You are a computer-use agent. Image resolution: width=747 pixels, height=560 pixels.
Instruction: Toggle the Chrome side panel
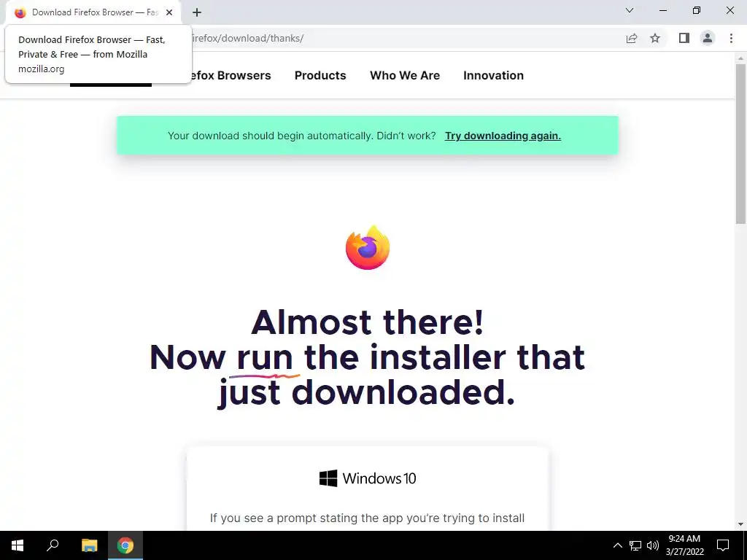[x=684, y=38]
